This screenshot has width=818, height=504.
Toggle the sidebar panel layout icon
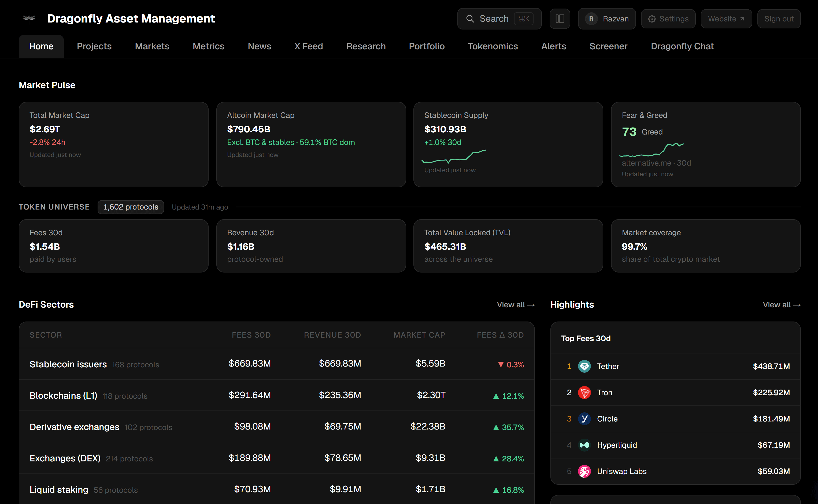[x=560, y=19]
